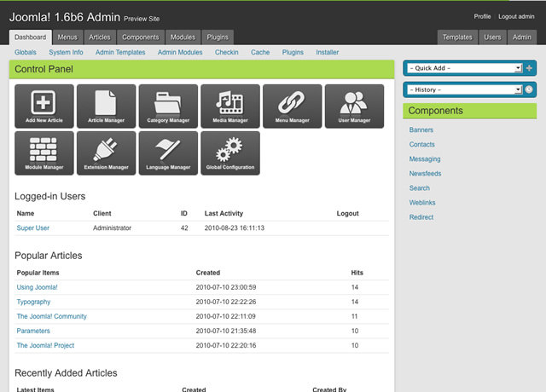Open the Search component
546x392 pixels.
coord(419,188)
